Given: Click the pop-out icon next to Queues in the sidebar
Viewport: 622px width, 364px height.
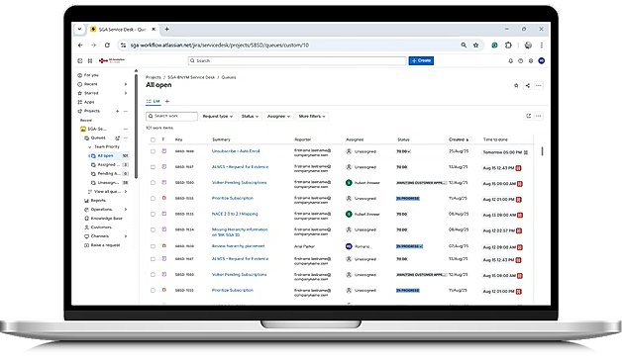Looking at the screenshot, I should tap(118, 137).
